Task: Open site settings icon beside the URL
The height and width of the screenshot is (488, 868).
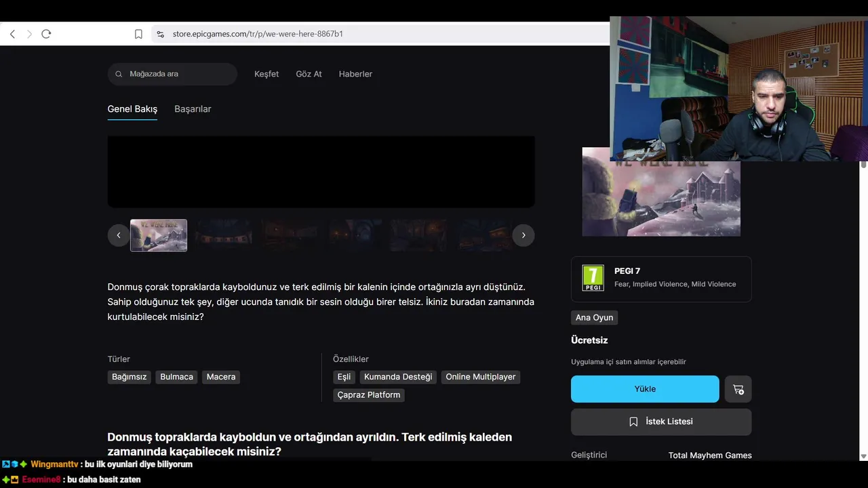Action: point(160,34)
